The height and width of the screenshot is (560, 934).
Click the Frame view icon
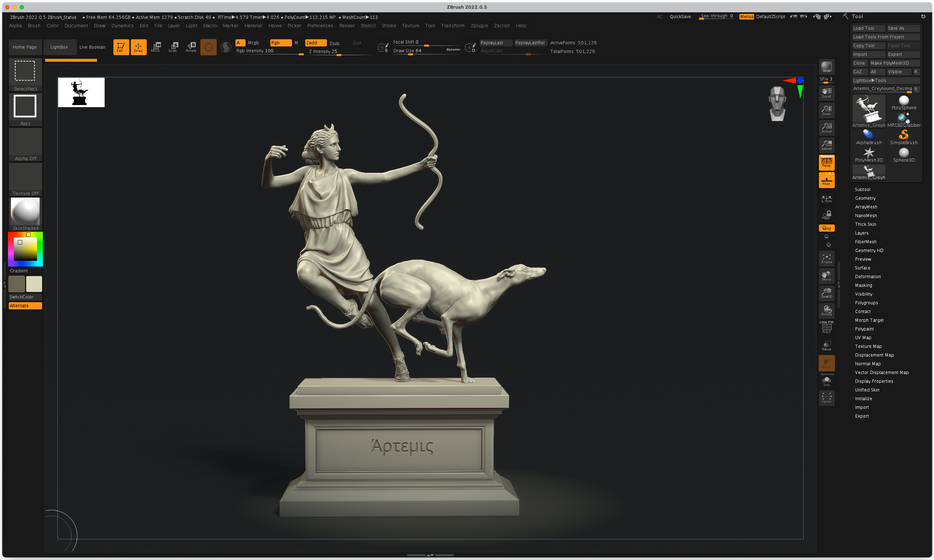pos(826,259)
